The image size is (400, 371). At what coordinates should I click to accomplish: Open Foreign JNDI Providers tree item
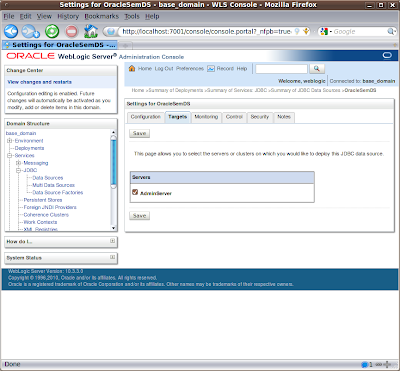pyautogui.click(x=50, y=207)
